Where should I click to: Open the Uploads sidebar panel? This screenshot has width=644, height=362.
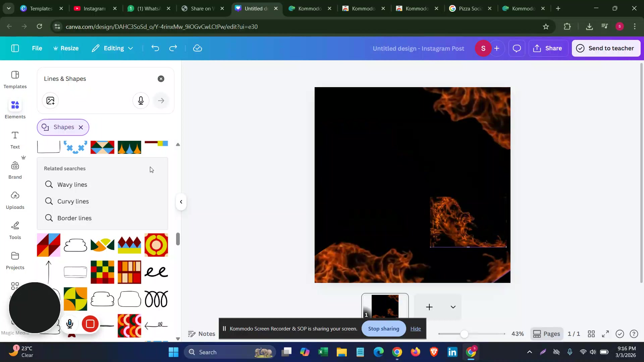(x=15, y=200)
